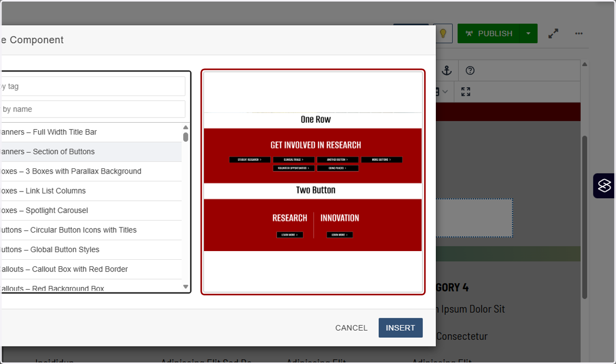Open the dropdown chevron left of the maximize icon
This screenshot has width=616, height=364.
pos(445,92)
